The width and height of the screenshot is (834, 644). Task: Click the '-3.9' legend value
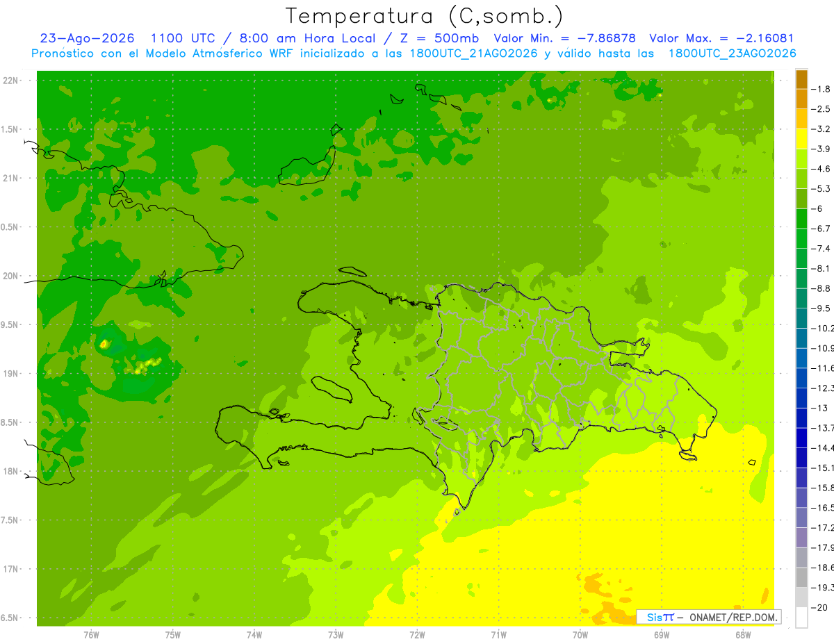pyautogui.click(x=821, y=149)
